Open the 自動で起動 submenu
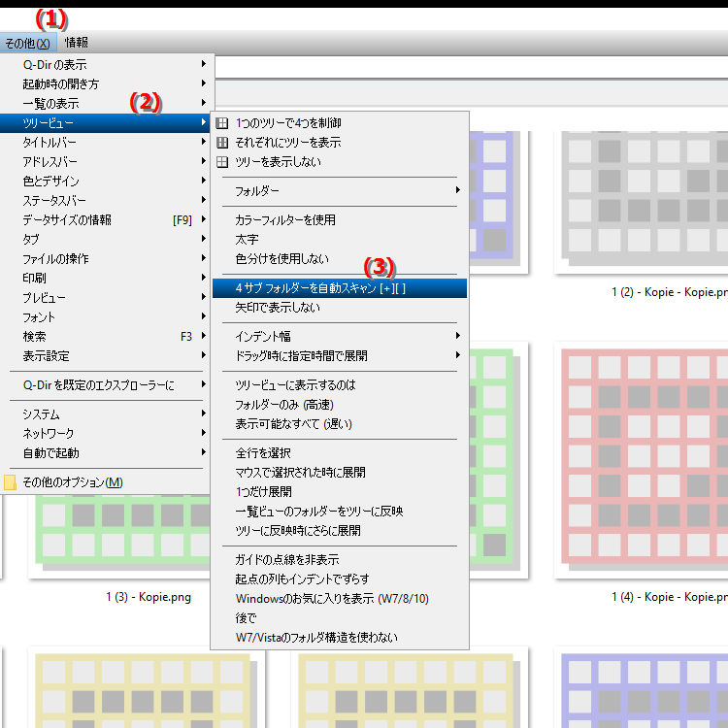Screen dimensions: 728x728 107,453
